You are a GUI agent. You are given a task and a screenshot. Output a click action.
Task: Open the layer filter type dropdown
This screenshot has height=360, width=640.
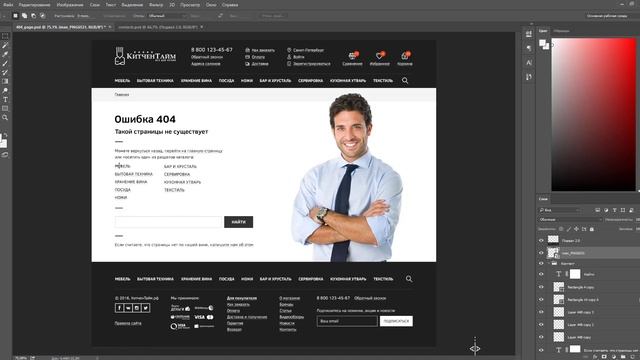coord(560,210)
